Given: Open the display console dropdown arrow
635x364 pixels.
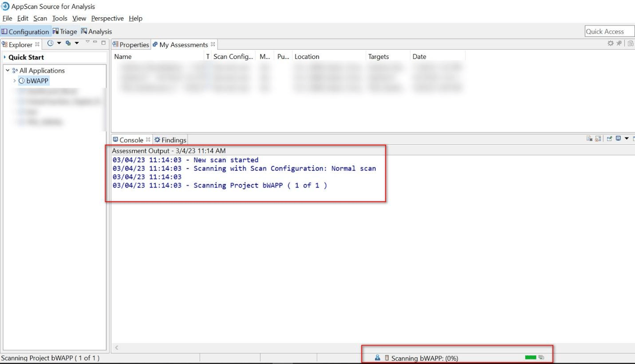Looking at the screenshot, I should [627, 138].
